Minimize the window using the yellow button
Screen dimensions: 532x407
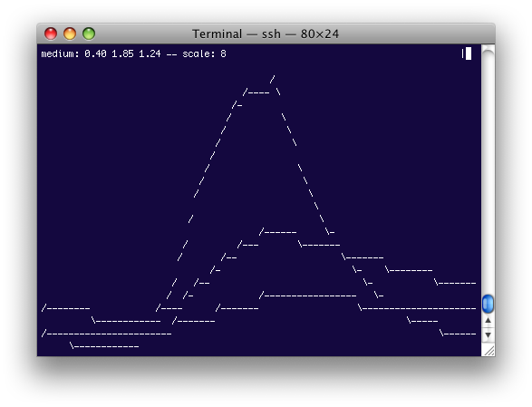click(70, 34)
